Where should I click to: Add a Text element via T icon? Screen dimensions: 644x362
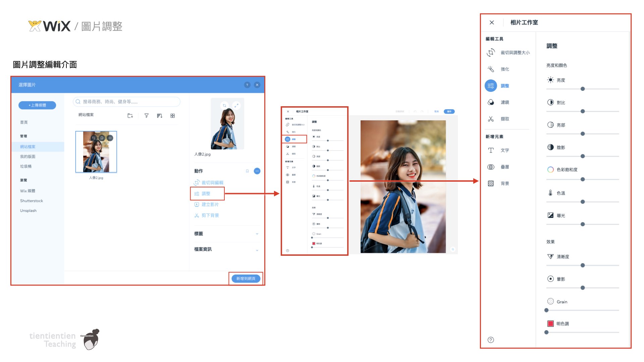click(x=491, y=150)
